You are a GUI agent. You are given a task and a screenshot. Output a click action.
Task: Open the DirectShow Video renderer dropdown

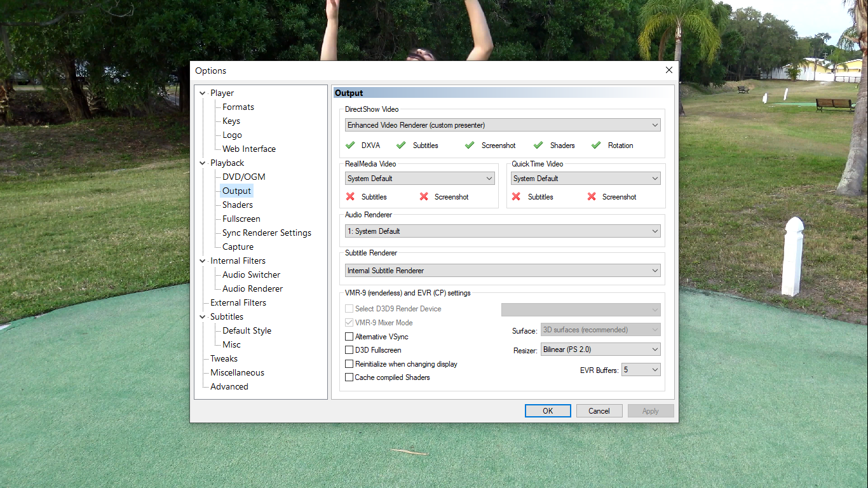point(503,125)
